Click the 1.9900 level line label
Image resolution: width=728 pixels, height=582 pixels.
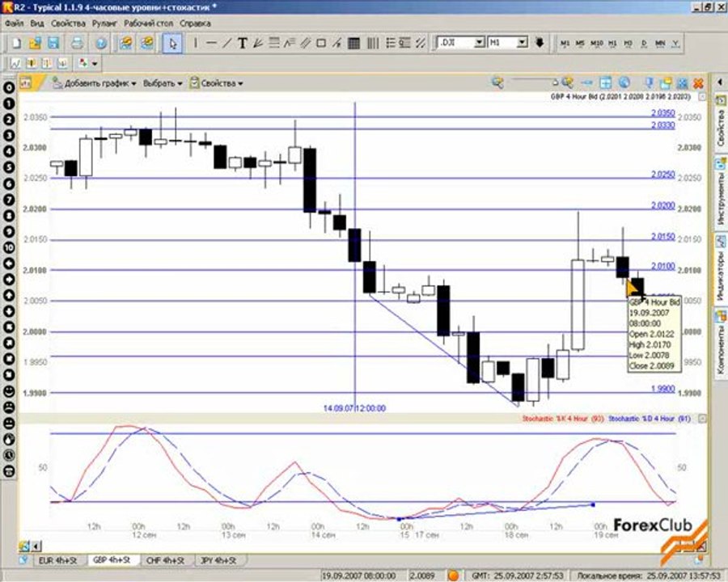(x=663, y=389)
